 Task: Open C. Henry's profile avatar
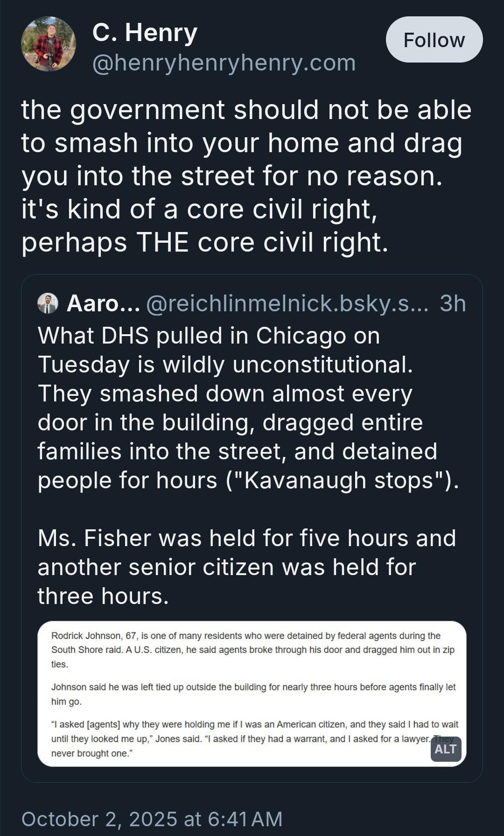pyautogui.click(x=49, y=44)
